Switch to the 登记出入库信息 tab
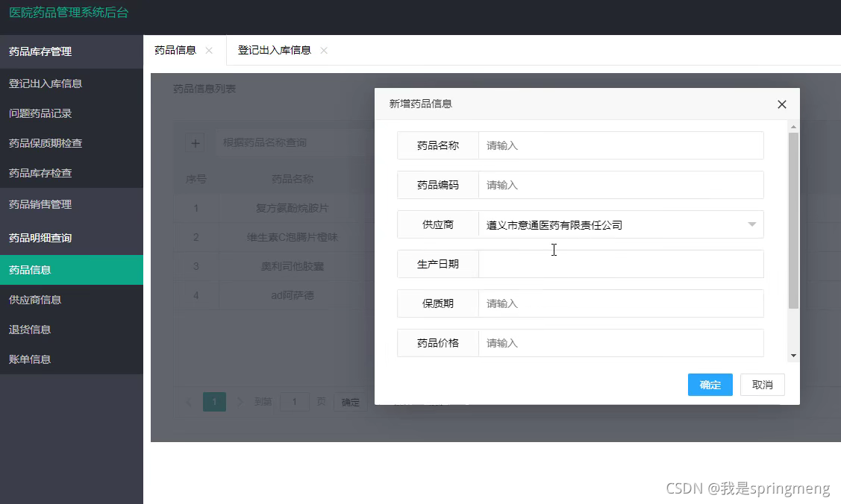 tap(274, 51)
